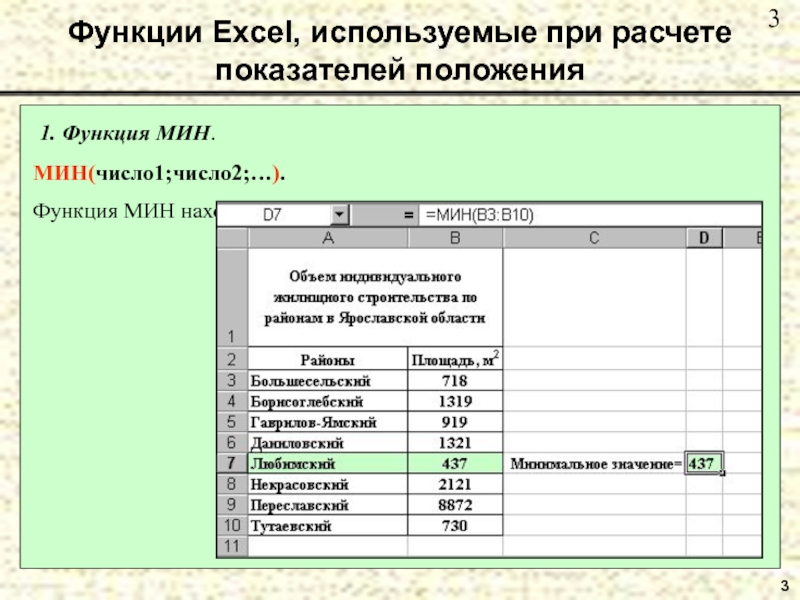Click the title cell 'Объем индивидуального жилищного строительства'
The width and height of the screenshot is (800, 600).
point(375,297)
